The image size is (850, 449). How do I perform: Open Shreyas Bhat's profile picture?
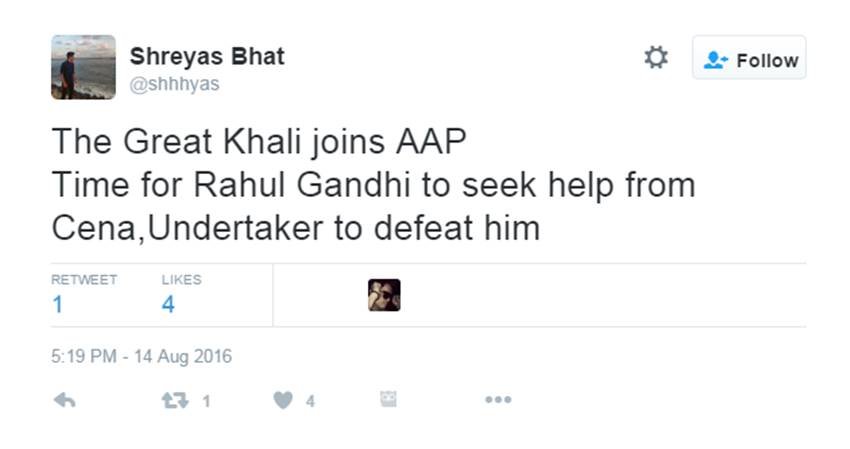(83, 67)
